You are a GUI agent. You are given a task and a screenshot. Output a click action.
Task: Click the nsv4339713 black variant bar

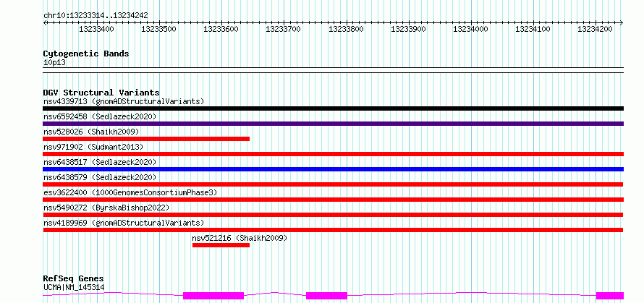(x=333, y=108)
